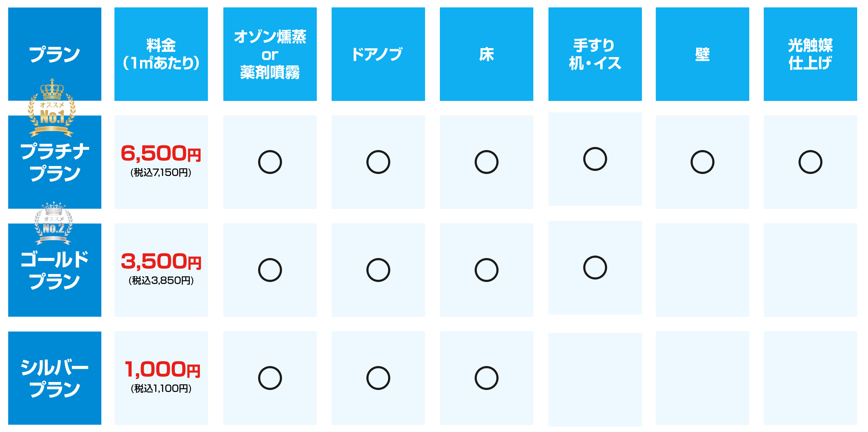Click Gold plan circle under doorknob column

coord(378,270)
